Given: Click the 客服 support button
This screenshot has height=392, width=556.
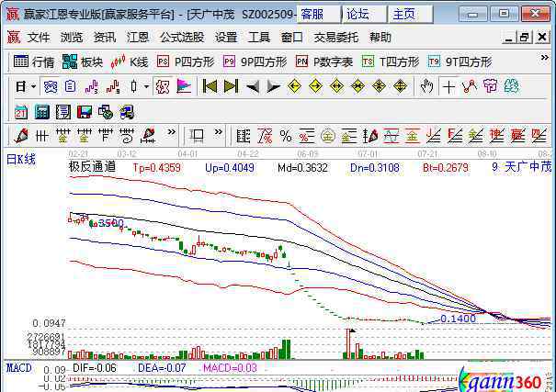Looking at the screenshot, I should coord(314,15).
